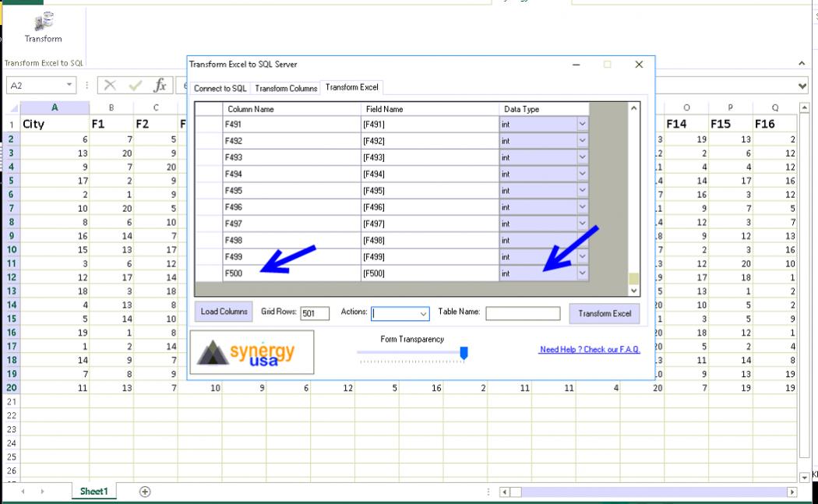The height and width of the screenshot is (504, 818).
Task: Open Data Type dropdown for F494
Action: tap(582, 174)
